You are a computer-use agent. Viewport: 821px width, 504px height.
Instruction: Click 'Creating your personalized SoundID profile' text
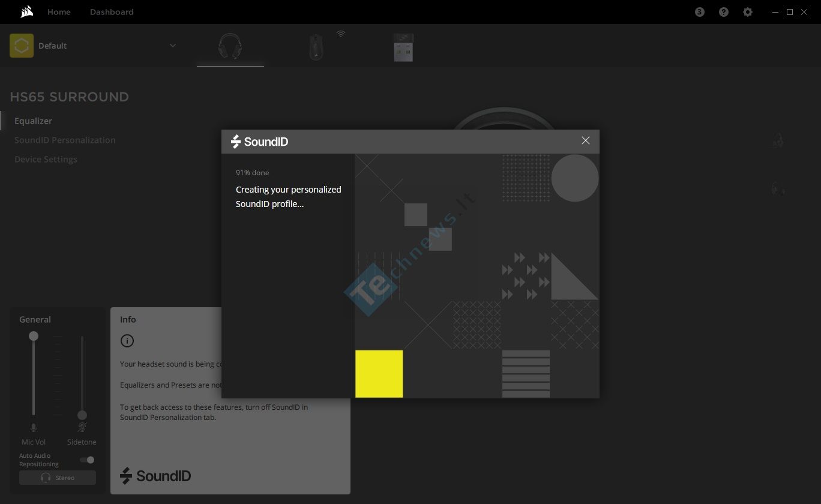(289, 197)
